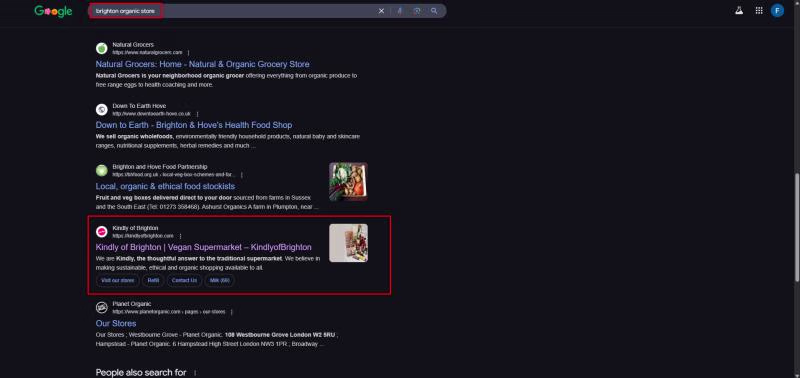Image resolution: width=800 pixels, height=378 pixels.
Task: Click the Planet Organic favicon
Action: (x=102, y=308)
